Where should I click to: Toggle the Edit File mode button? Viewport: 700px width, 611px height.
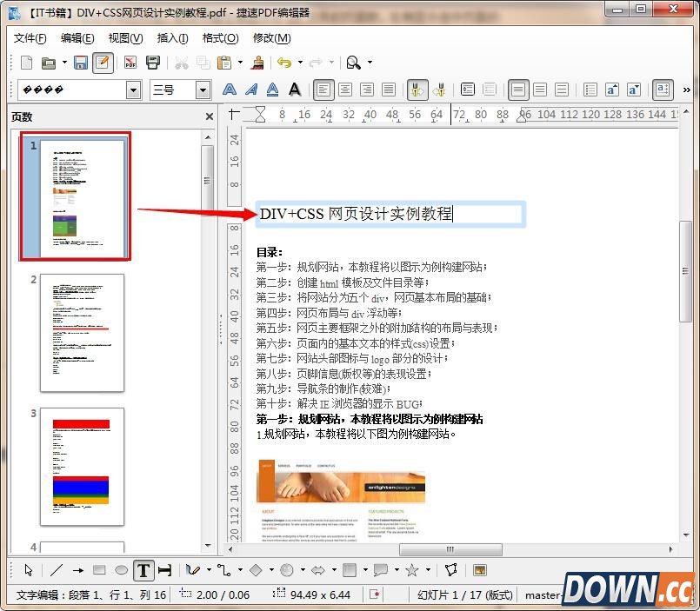(x=103, y=63)
